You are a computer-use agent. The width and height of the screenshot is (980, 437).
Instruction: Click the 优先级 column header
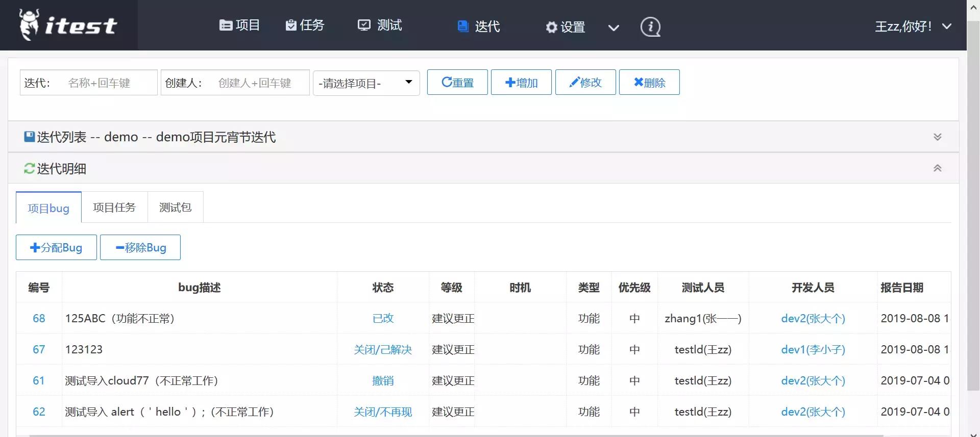point(634,287)
